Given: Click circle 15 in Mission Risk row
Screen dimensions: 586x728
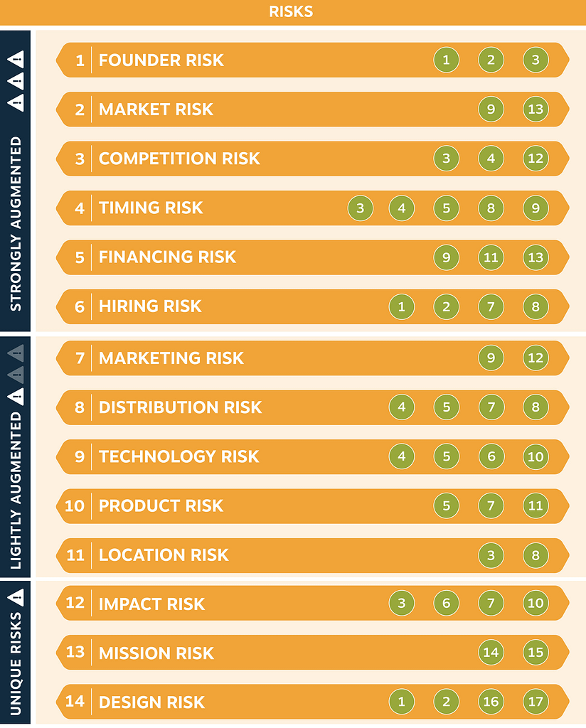Looking at the screenshot, I should 536,653.
